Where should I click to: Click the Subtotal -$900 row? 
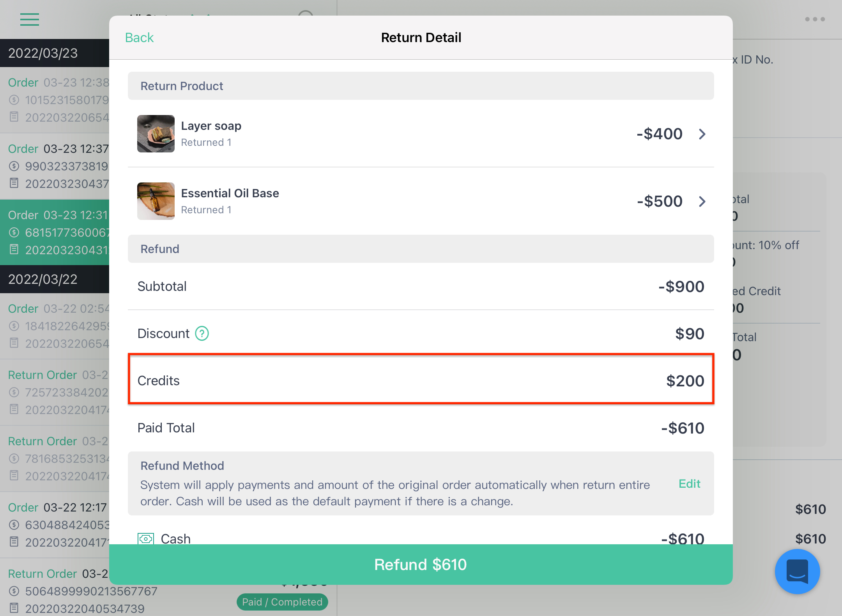(x=421, y=287)
